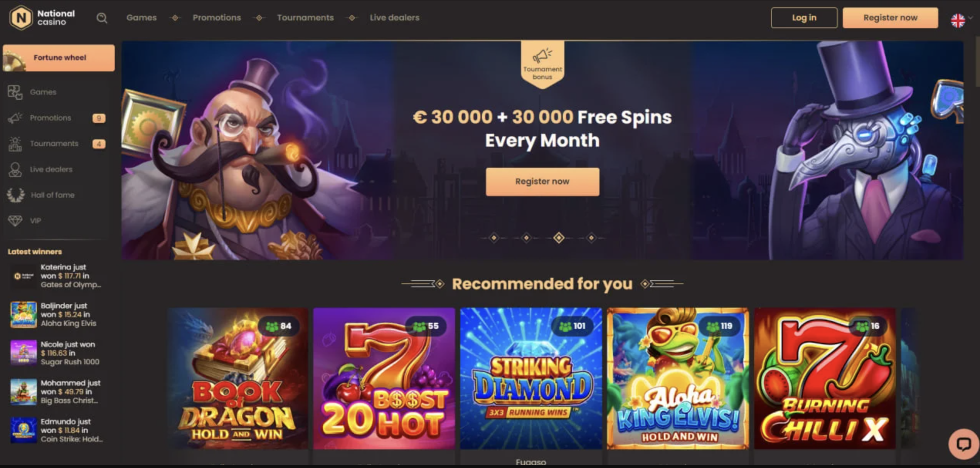The image size is (980, 468).
Task: Click the Hall of fame laurel icon
Action: coord(15,195)
